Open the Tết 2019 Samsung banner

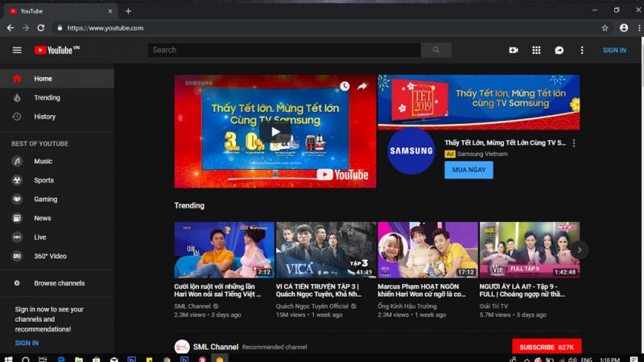point(478,102)
